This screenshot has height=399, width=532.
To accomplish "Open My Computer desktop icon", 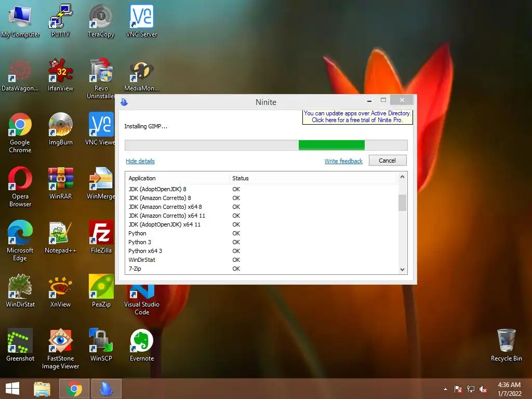I will (20, 21).
